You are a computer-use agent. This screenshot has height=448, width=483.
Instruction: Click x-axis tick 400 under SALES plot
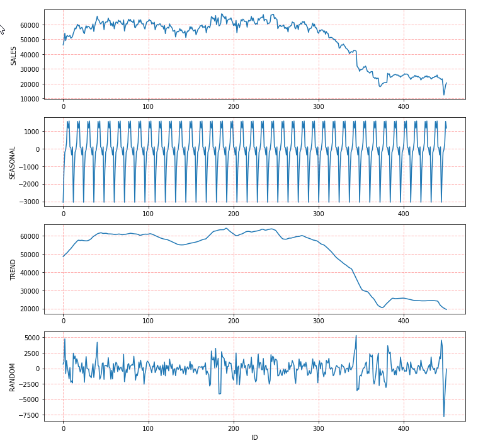click(404, 106)
